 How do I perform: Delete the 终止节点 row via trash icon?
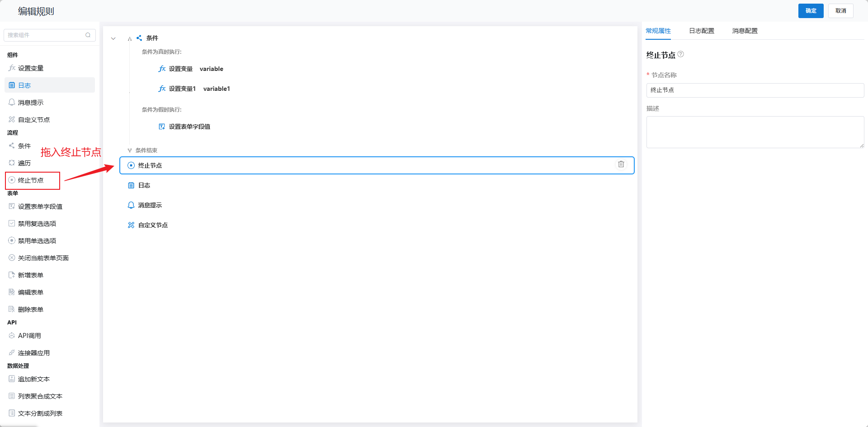(621, 164)
